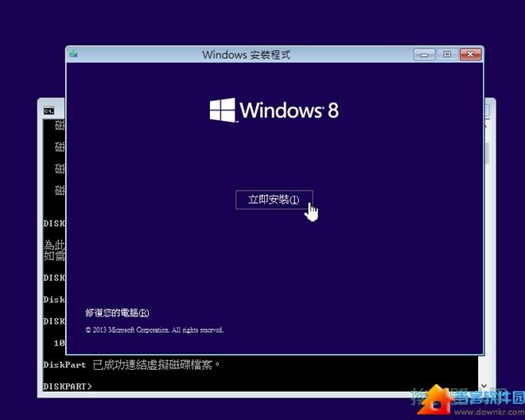
Task: Click the Windows 8 wordmark text
Action: (x=289, y=110)
